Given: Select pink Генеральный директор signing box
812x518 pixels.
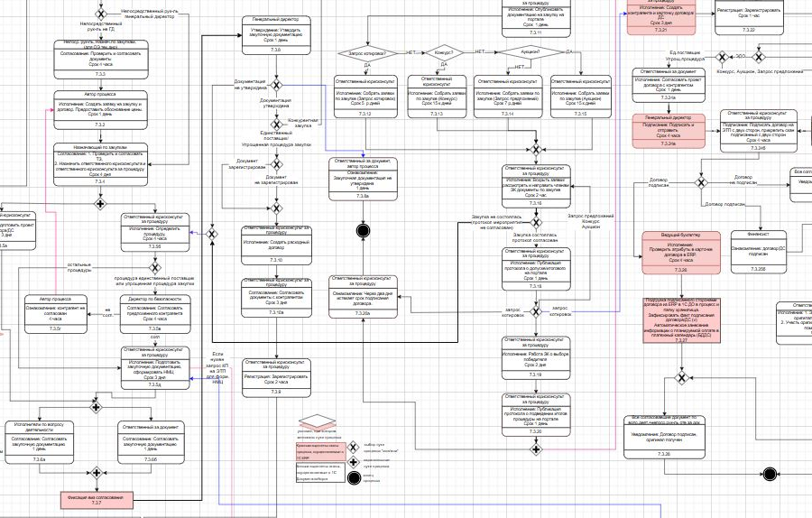Looking at the screenshot, I should [669, 131].
